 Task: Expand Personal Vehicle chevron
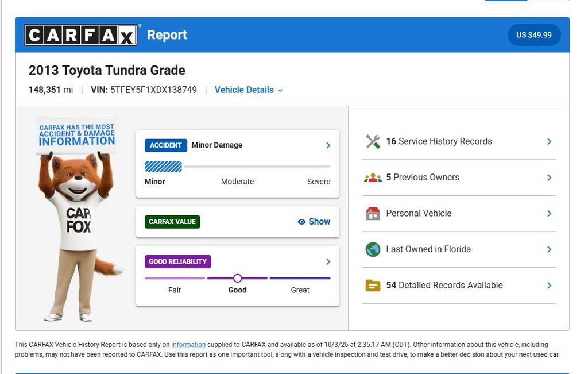550,214
